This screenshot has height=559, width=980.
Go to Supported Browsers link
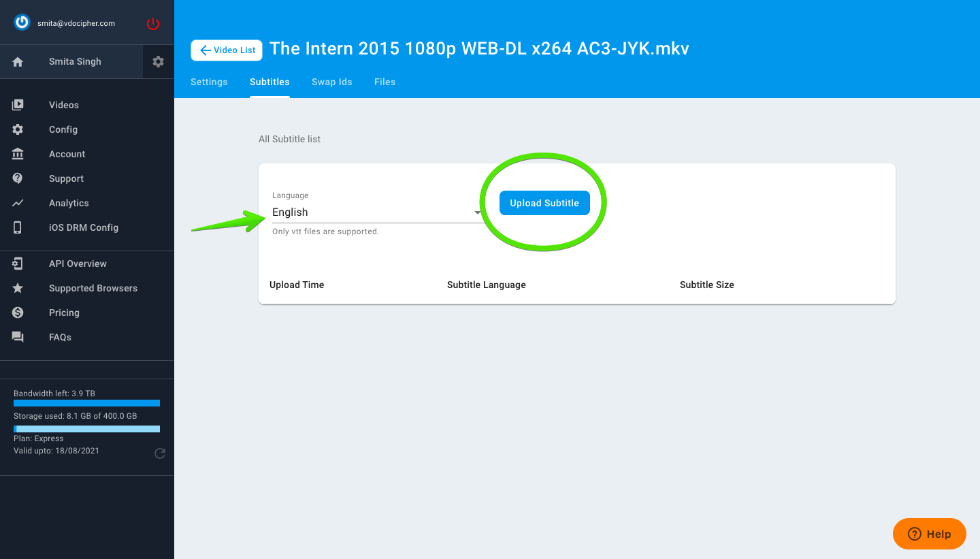[x=93, y=288]
